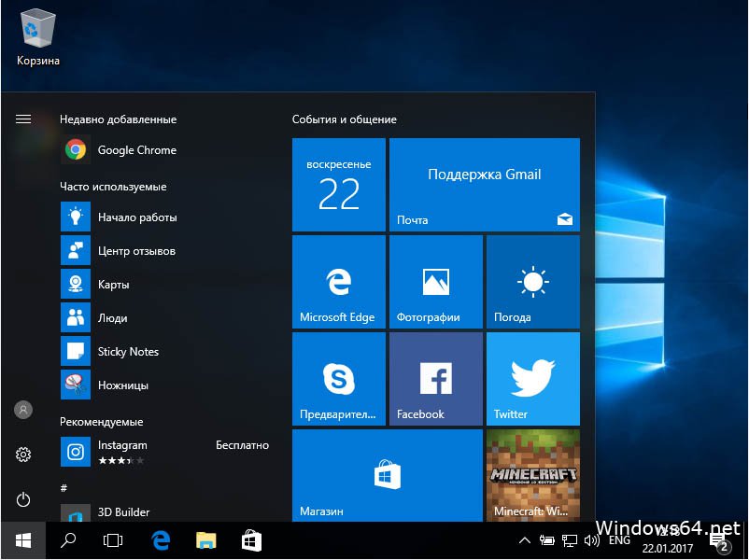Open user account avatar in Start sidebar
Image resolution: width=749 pixels, height=560 pixels.
tap(23, 410)
